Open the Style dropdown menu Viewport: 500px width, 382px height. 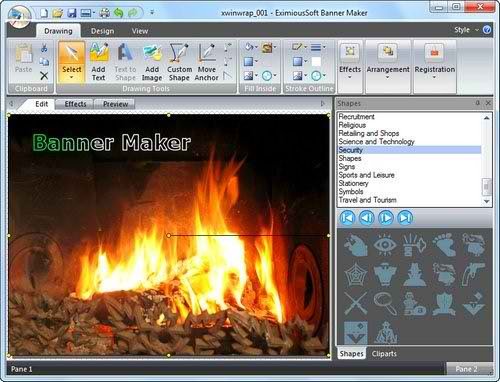(x=466, y=30)
